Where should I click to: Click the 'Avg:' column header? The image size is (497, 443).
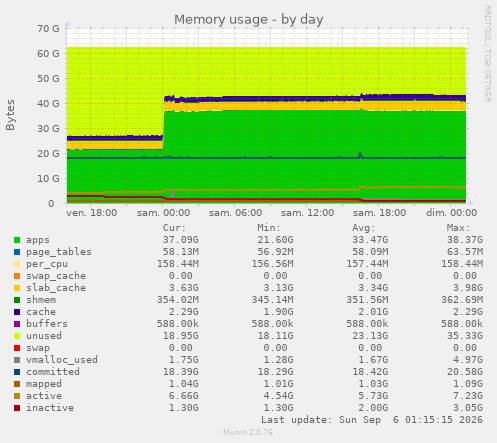(x=364, y=228)
